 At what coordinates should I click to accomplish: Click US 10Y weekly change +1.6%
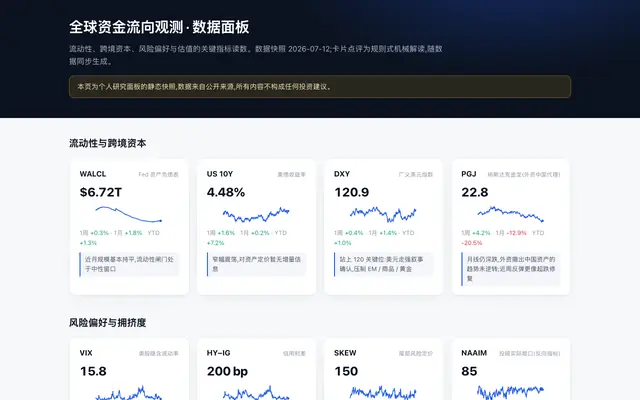click(x=226, y=233)
